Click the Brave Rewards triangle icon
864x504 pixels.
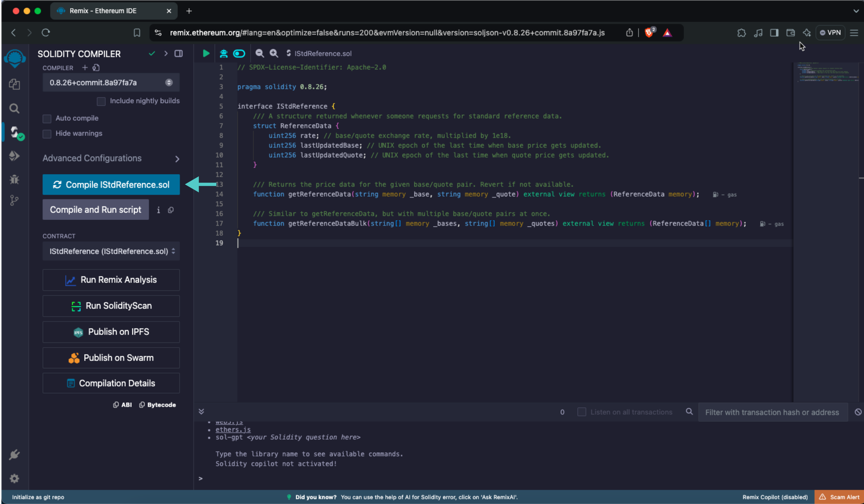[x=667, y=32]
